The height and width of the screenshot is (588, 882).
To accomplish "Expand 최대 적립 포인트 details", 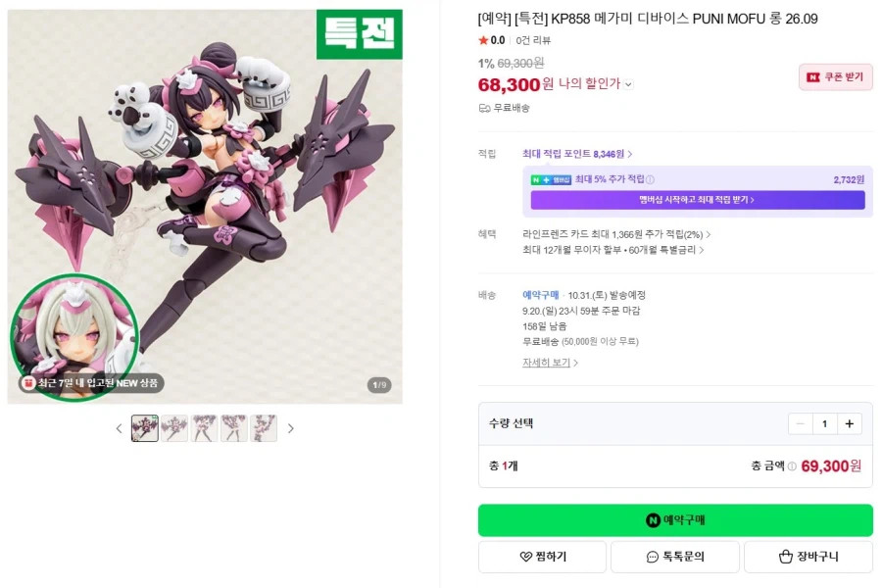I will point(577,154).
